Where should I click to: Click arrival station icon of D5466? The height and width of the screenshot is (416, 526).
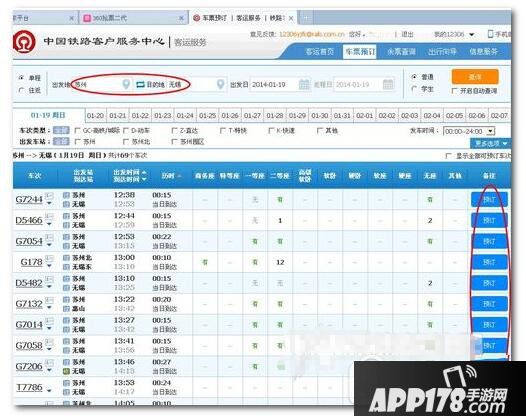tap(66, 225)
